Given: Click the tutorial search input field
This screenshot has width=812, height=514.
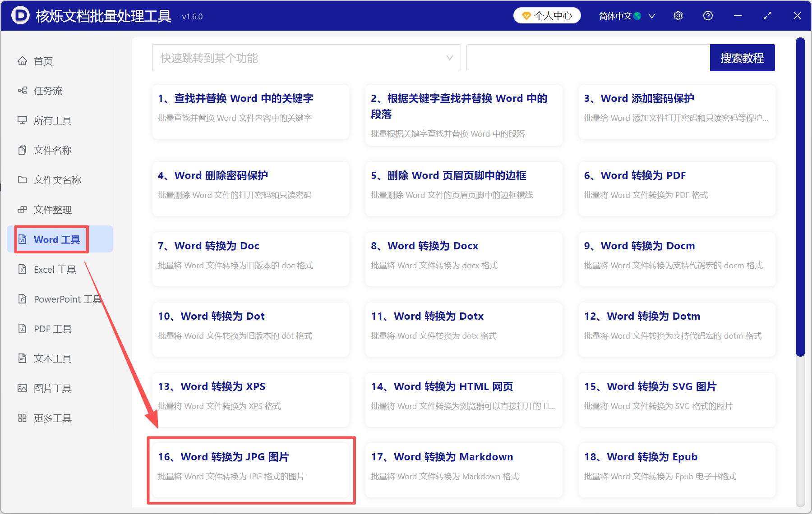Looking at the screenshot, I should pos(586,58).
